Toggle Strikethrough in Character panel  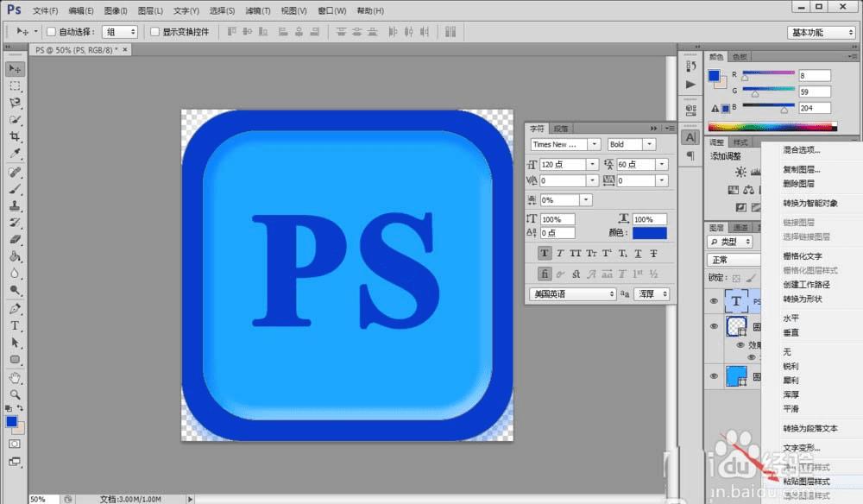tap(653, 253)
